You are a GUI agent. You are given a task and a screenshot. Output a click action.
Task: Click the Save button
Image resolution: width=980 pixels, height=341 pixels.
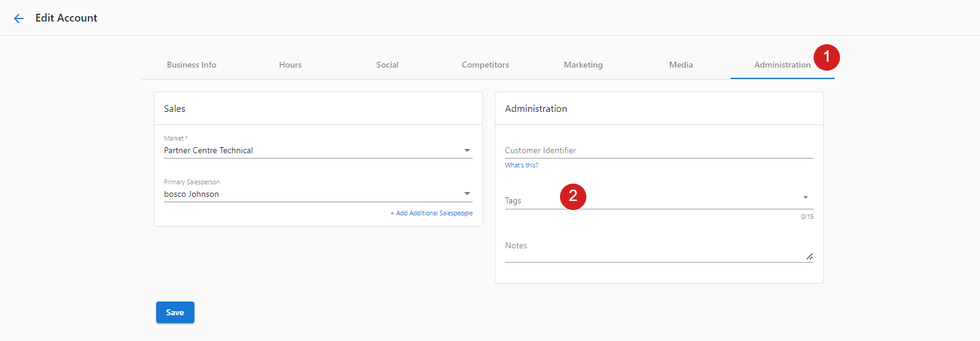click(175, 312)
